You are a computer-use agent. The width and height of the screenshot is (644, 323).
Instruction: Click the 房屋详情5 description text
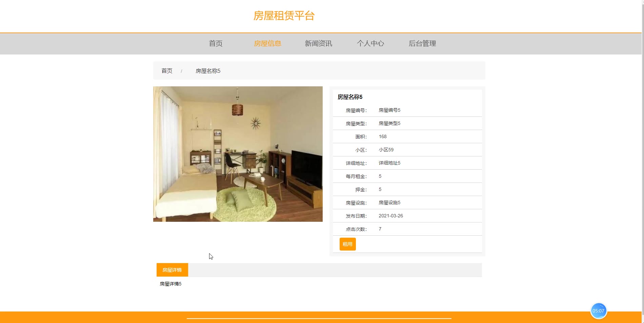point(170,284)
